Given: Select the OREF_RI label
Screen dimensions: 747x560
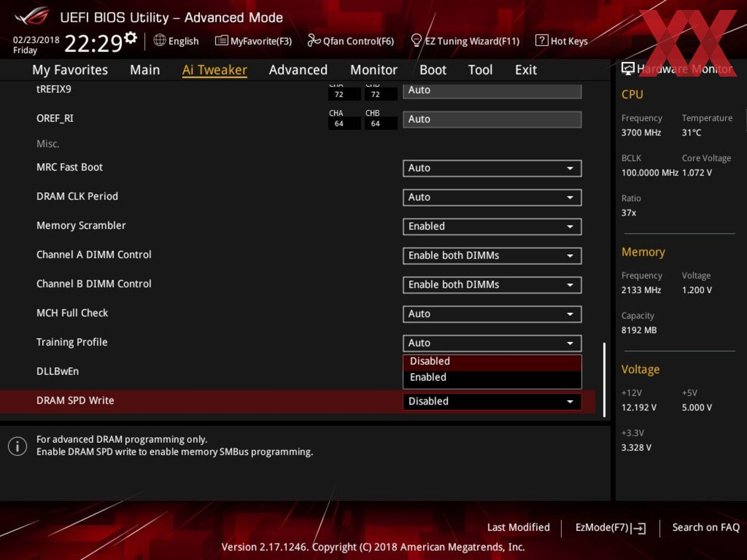Looking at the screenshot, I should 55,118.
